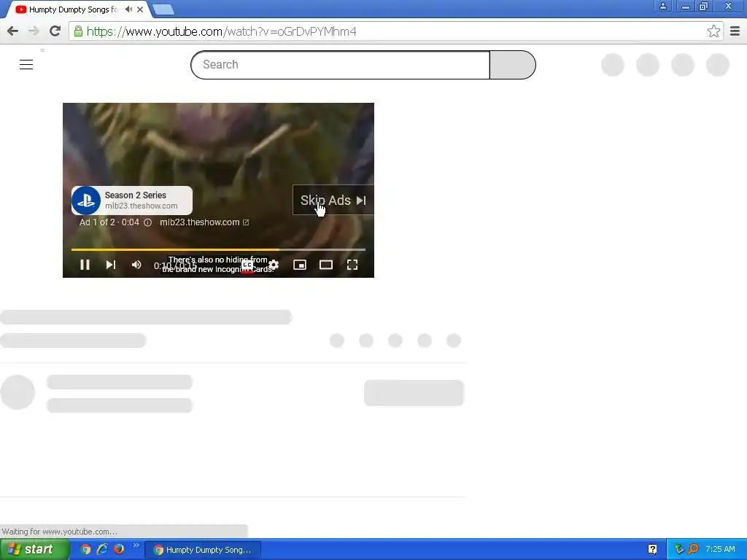This screenshot has height=560, width=747.
Task: Launch Internet Explorer from quick launch
Action: pos(102,549)
